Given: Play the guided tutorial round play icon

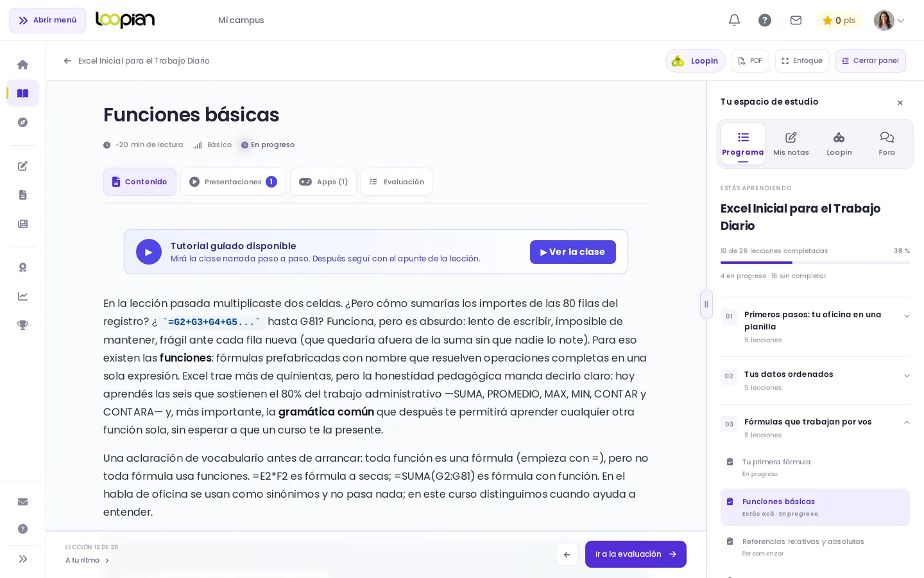Looking at the screenshot, I should point(149,252).
